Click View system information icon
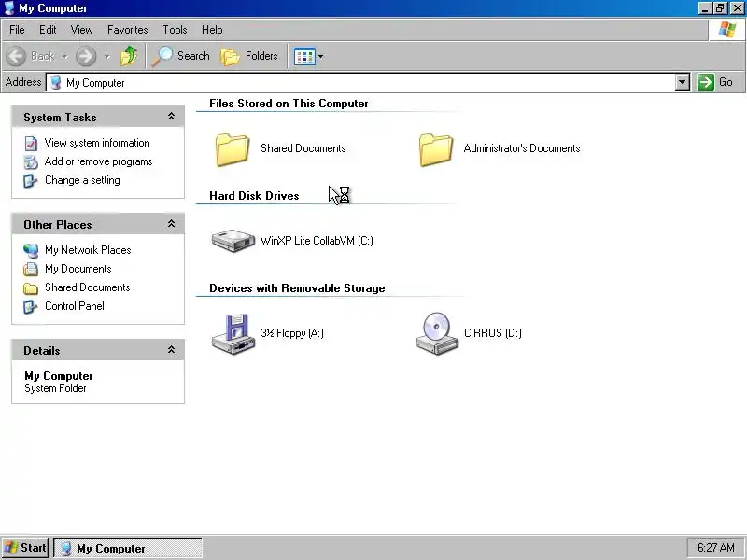Viewport: 747px width, 560px height. 31,144
